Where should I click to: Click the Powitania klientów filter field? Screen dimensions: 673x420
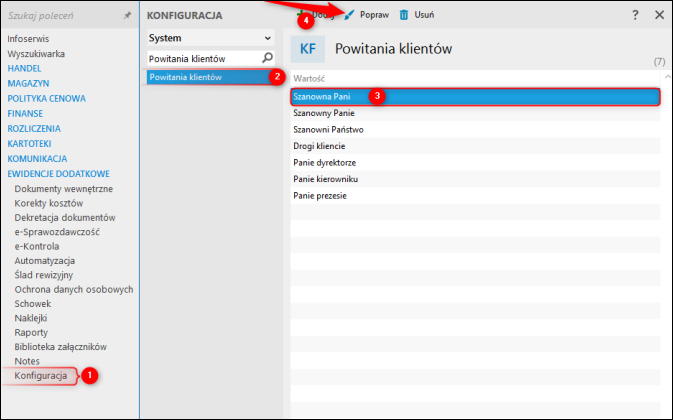coord(210,58)
